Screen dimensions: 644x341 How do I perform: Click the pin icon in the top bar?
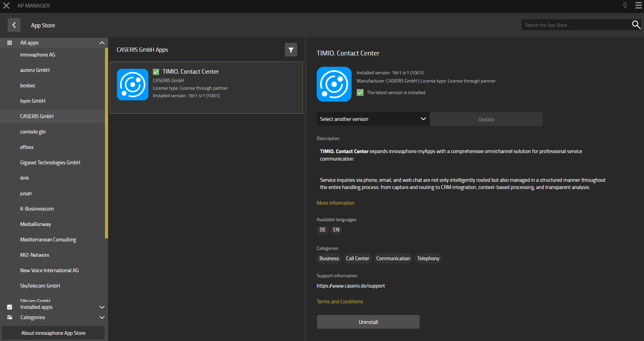(625, 5)
